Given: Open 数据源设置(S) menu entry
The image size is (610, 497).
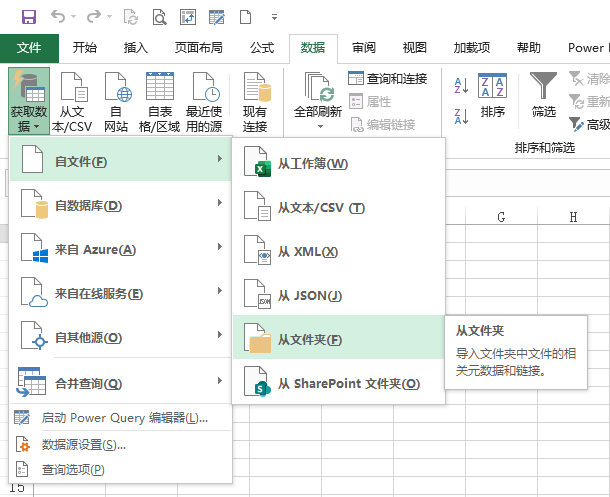Looking at the screenshot, I should [121, 444].
